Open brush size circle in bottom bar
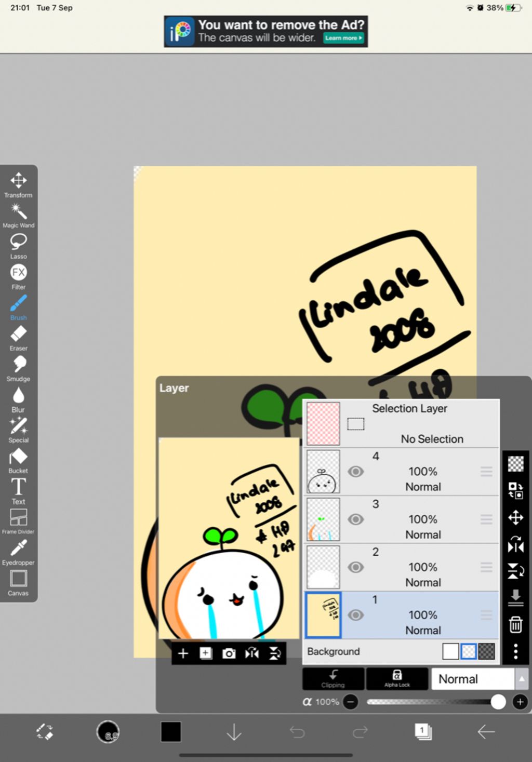This screenshot has height=762, width=532. tap(108, 732)
